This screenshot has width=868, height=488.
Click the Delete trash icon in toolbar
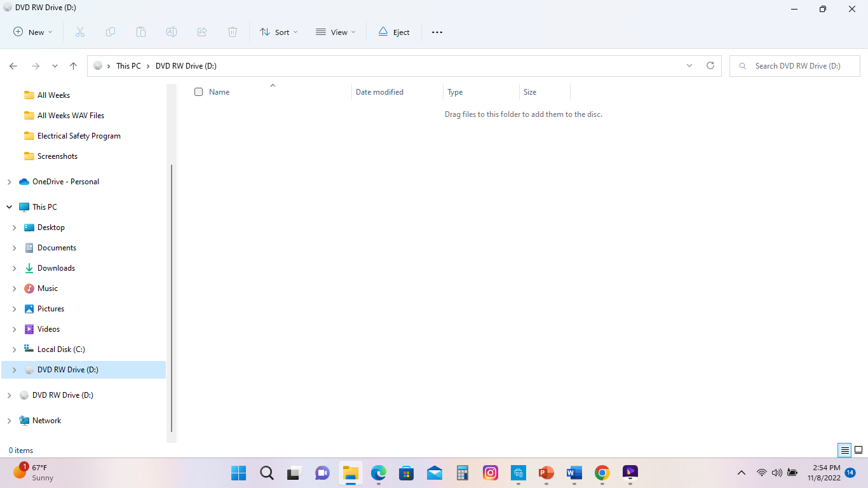point(233,32)
